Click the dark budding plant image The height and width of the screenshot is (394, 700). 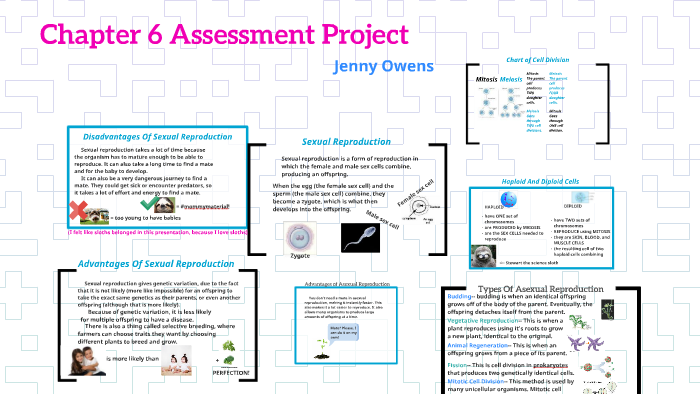[x=607, y=310]
